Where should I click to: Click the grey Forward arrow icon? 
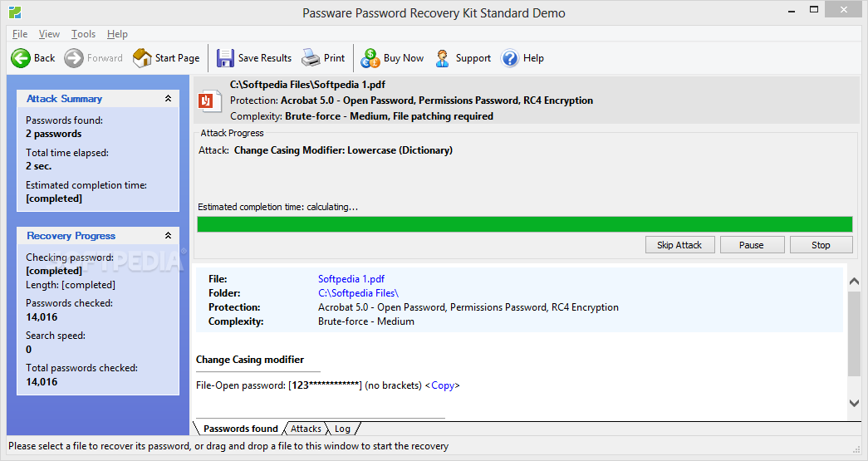coord(74,58)
